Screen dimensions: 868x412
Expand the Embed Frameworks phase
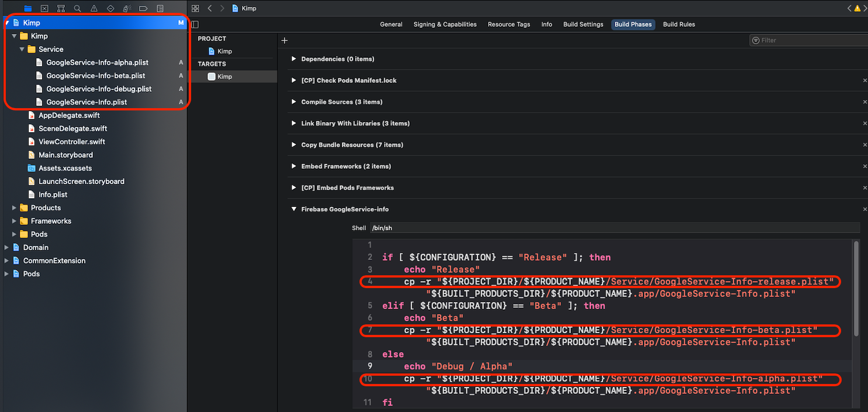[x=294, y=167]
